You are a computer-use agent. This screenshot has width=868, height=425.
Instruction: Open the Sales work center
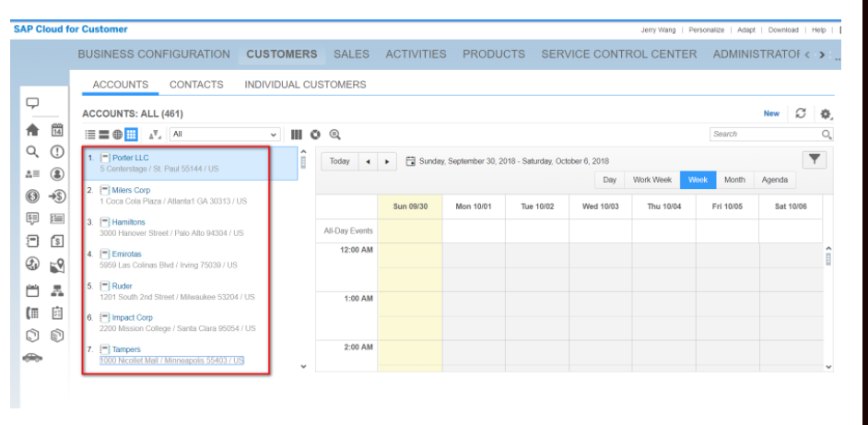click(351, 54)
